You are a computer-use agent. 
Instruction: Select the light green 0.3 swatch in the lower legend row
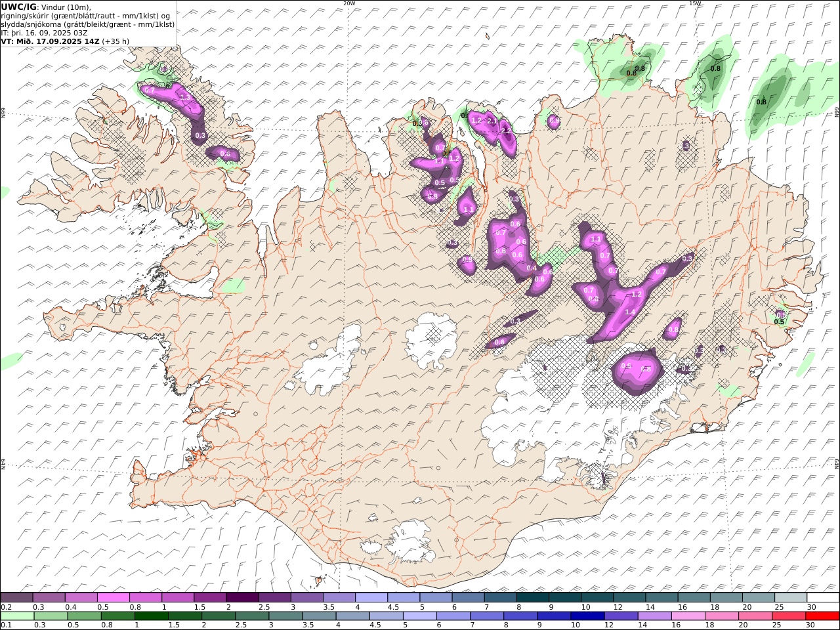(51, 616)
